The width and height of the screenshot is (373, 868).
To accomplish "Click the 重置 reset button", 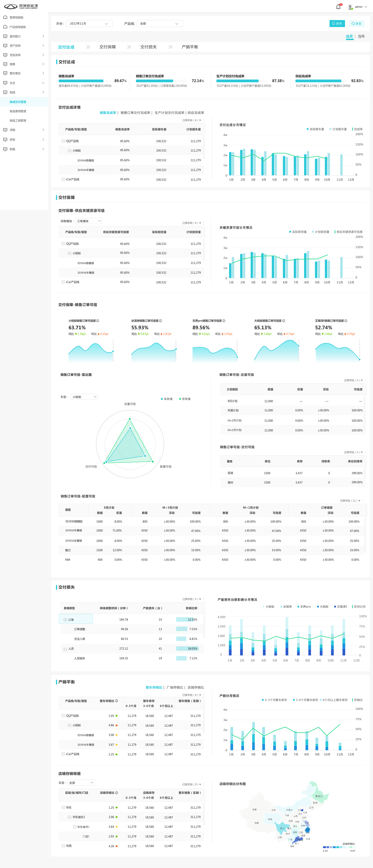I will [356, 24].
